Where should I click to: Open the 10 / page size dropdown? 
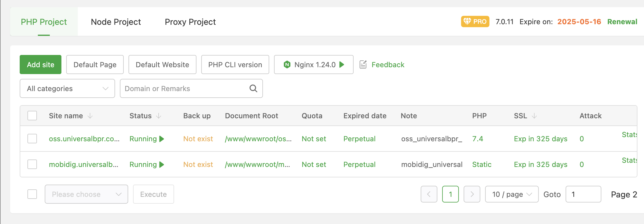coord(511,194)
